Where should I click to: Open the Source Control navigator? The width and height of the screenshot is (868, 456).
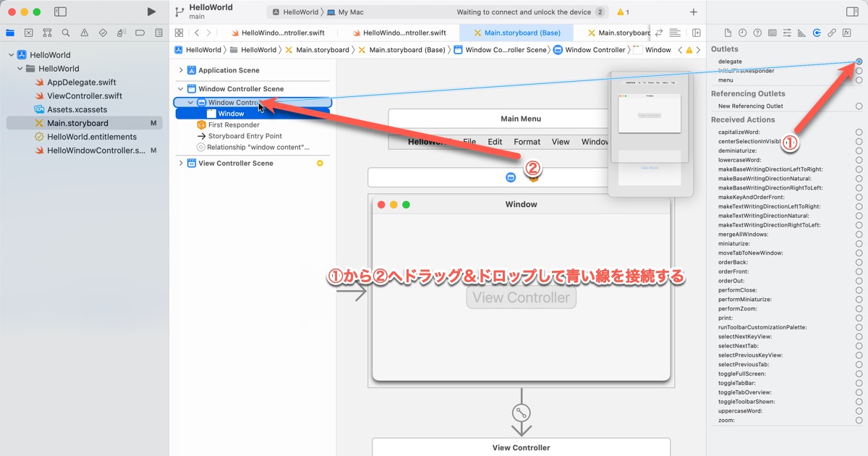click(29, 33)
